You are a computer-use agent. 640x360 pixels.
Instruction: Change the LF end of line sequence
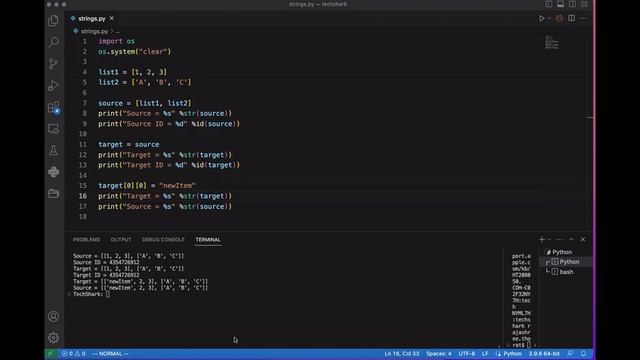tap(485, 354)
